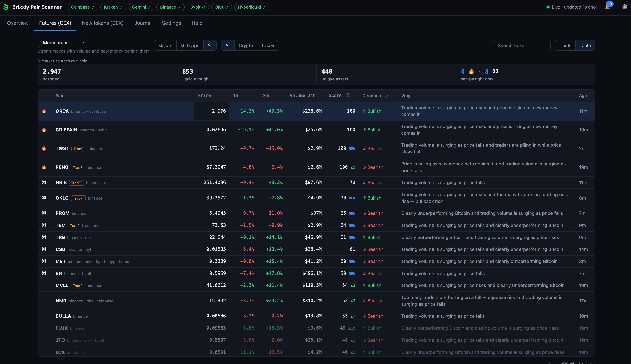This screenshot has width=631, height=364.
Task: Click the FLUX pair name
Action: click(x=62, y=328)
